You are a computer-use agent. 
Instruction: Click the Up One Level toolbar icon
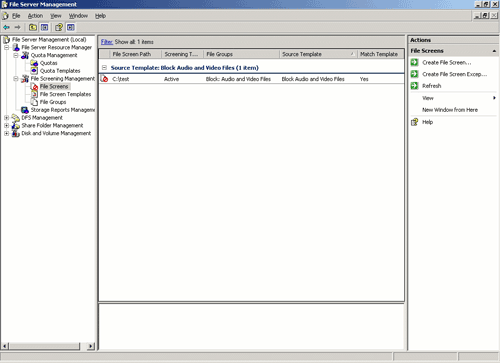tap(32, 27)
